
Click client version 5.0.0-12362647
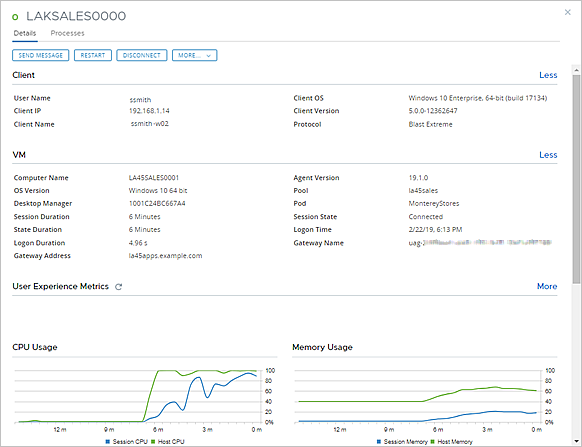click(433, 111)
